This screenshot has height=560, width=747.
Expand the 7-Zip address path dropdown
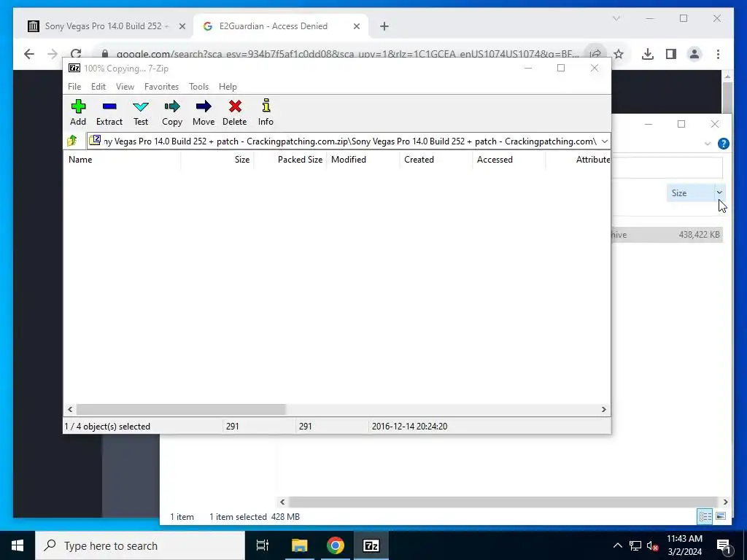[x=605, y=141]
